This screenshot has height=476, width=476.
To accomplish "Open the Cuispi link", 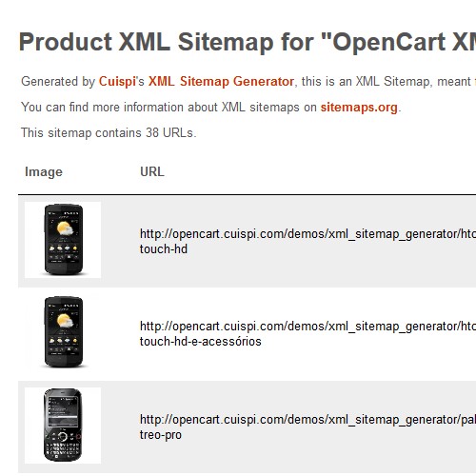I will point(117,82).
